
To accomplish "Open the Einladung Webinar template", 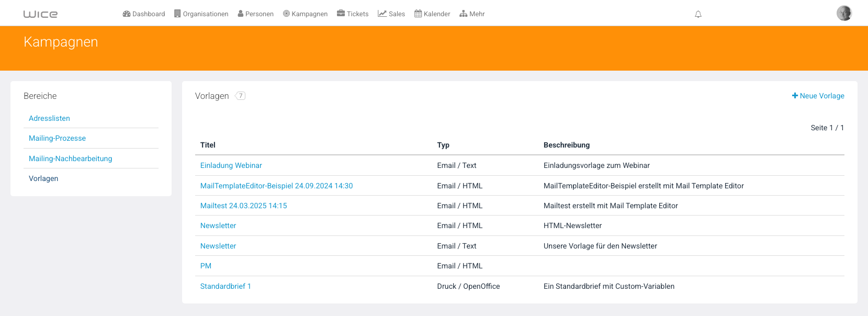I will tap(231, 165).
